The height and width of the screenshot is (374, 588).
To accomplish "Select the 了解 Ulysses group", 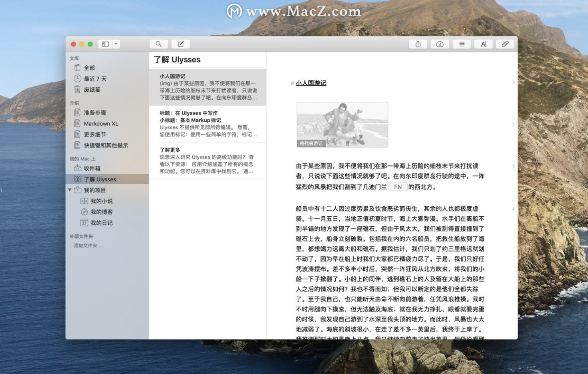I will point(107,179).
